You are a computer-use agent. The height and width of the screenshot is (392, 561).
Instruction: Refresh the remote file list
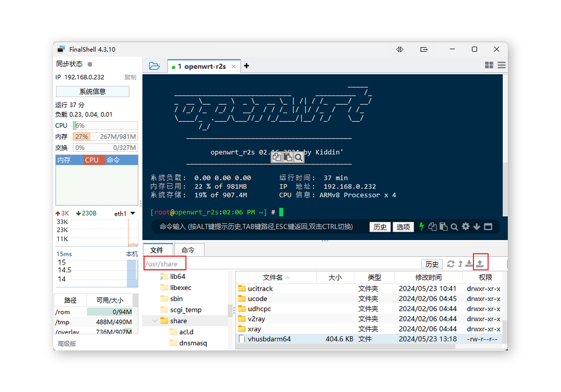[451, 264]
